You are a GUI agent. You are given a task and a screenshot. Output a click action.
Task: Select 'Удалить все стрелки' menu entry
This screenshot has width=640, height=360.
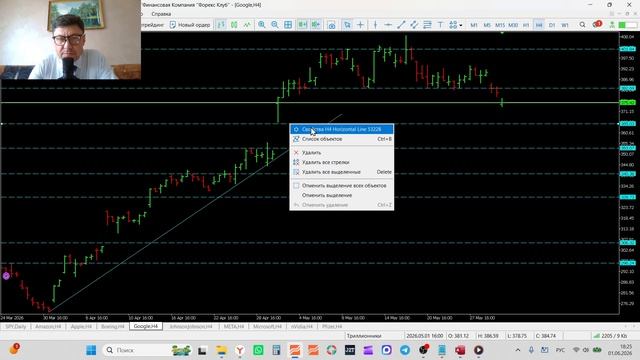click(342, 162)
